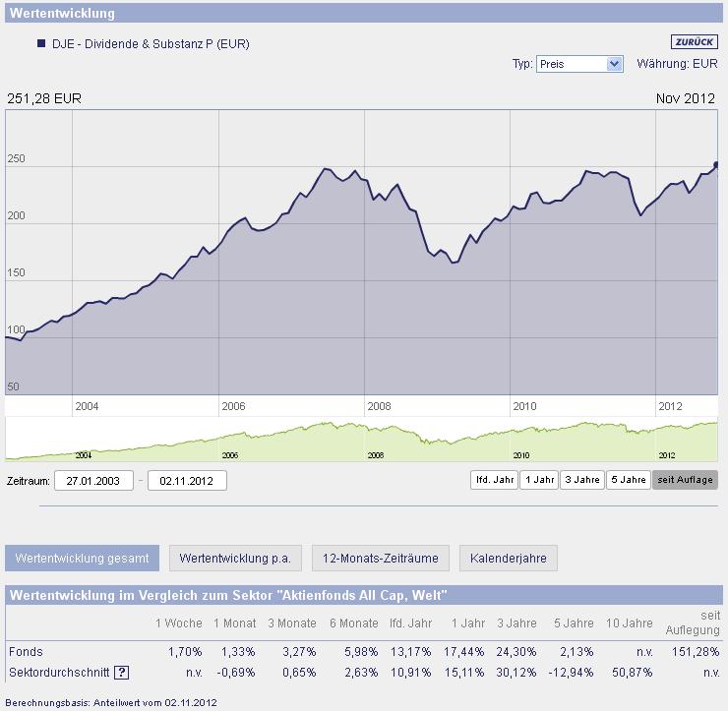Click the lfd. Jahr column header in table
The width and height of the screenshot is (728, 711).
(411, 622)
